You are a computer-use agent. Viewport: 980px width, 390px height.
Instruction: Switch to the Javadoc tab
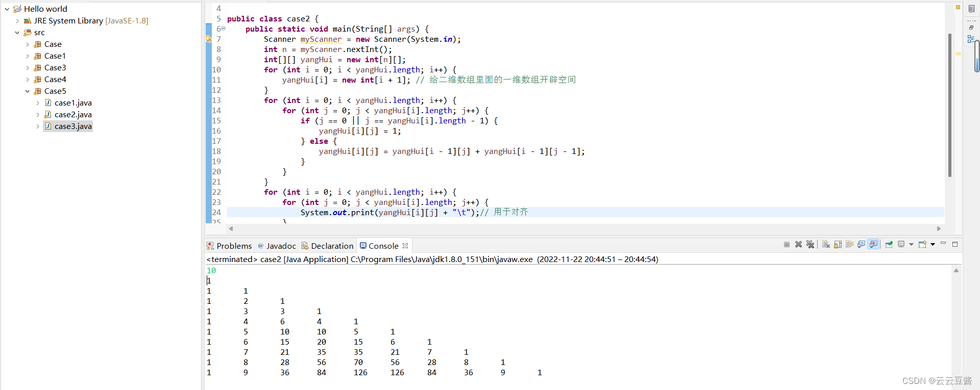[x=277, y=246]
